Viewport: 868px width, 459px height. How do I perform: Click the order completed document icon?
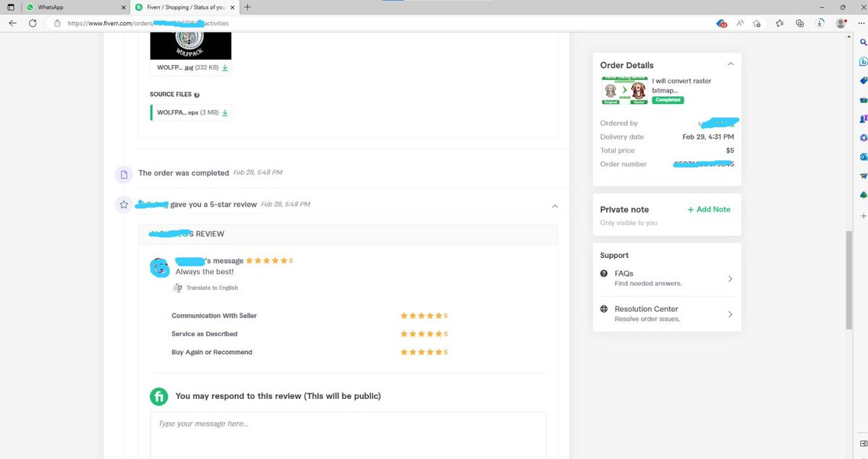click(x=124, y=173)
